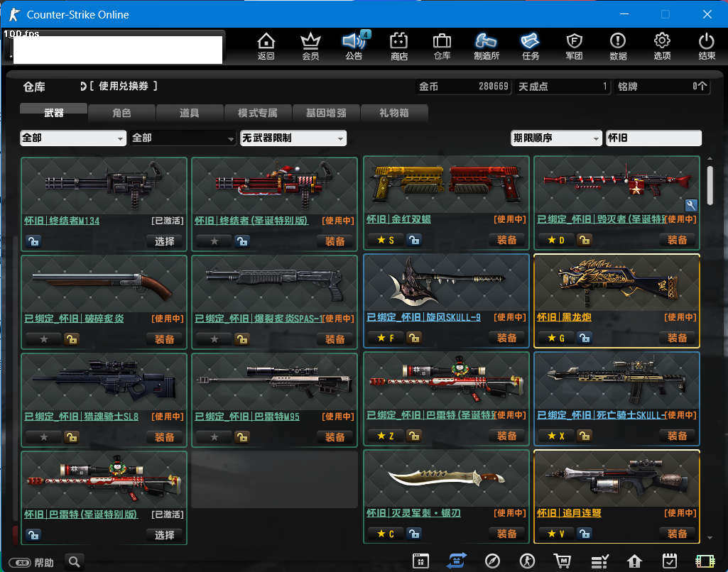
Task: Click the search field containing 怀旧
Action: click(x=653, y=138)
